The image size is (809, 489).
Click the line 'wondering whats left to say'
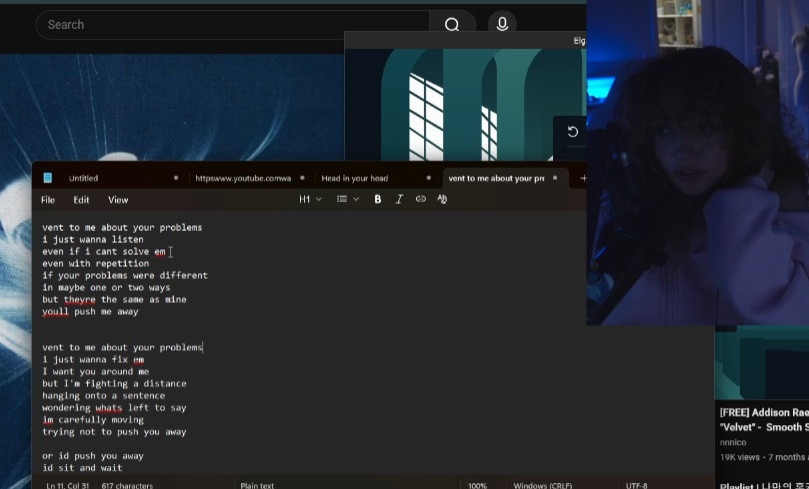coord(114,408)
